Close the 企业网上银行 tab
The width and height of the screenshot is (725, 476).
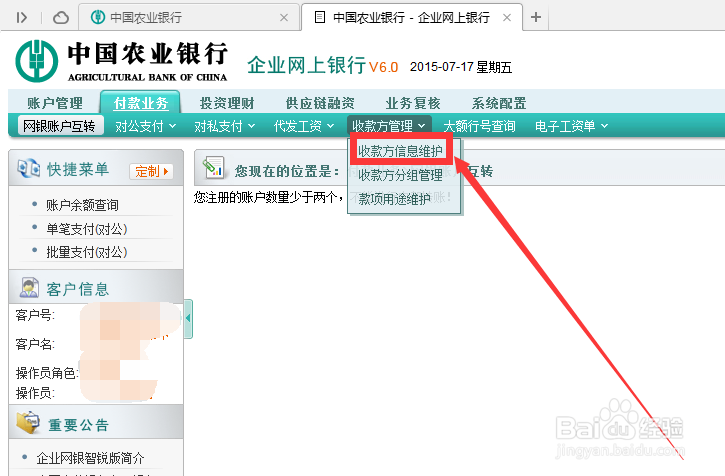[507, 18]
